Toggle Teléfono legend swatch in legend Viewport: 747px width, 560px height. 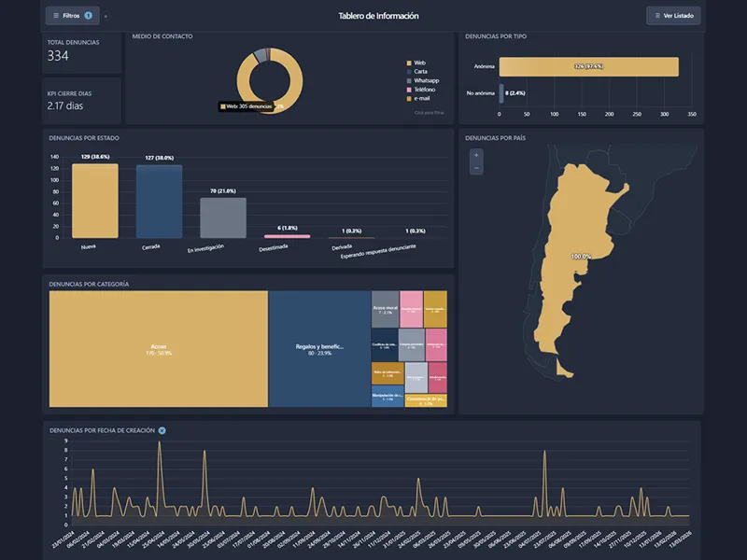click(409, 89)
